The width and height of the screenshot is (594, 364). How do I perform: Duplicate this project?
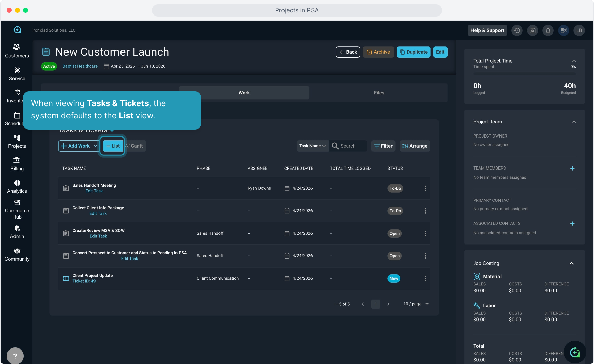point(413,52)
